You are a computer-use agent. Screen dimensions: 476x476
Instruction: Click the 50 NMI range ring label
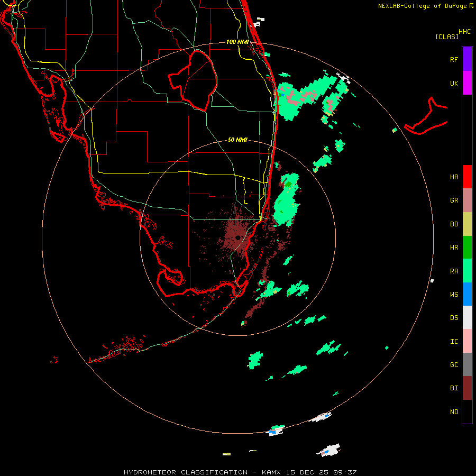[x=237, y=140]
